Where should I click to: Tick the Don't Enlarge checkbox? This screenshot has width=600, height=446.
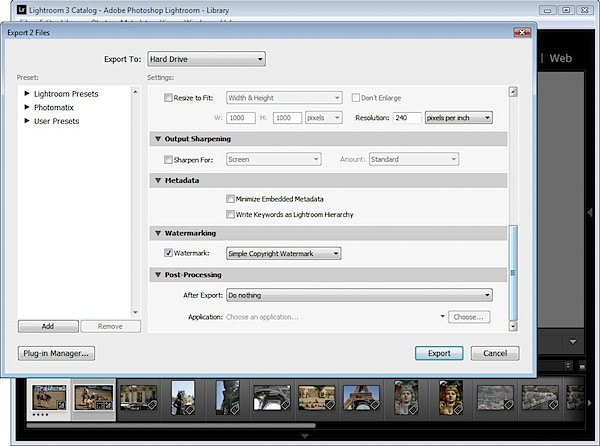click(x=355, y=98)
